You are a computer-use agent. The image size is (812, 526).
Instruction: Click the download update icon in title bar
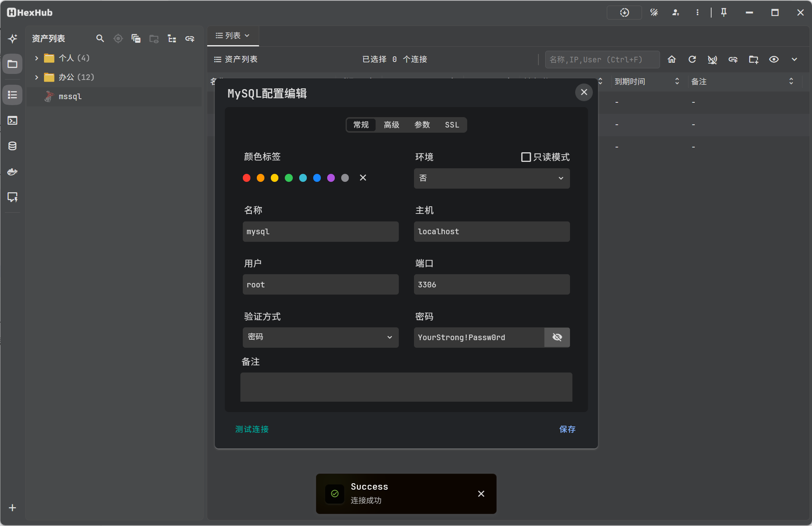click(624, 12)
